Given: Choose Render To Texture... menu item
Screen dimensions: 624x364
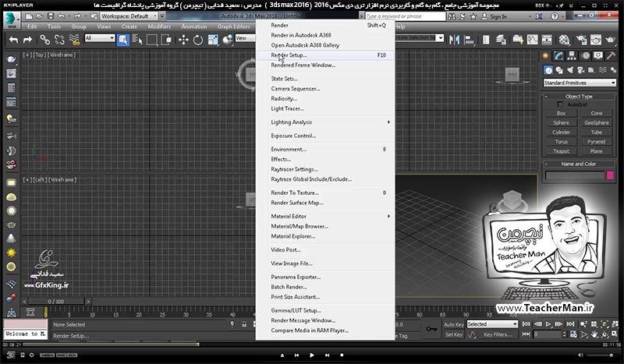Looking at the screenshot, I should click(x=325, y=193).
